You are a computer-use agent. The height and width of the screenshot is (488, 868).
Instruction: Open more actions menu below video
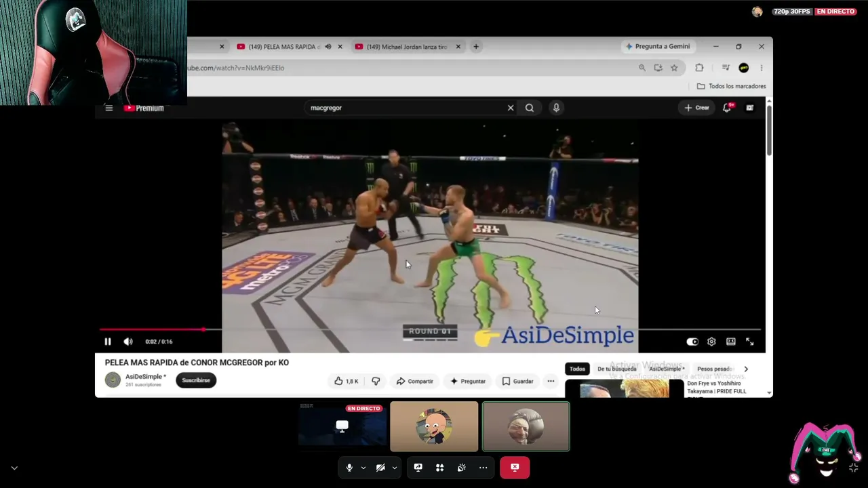pyautogui.click(x=551, y=381)
